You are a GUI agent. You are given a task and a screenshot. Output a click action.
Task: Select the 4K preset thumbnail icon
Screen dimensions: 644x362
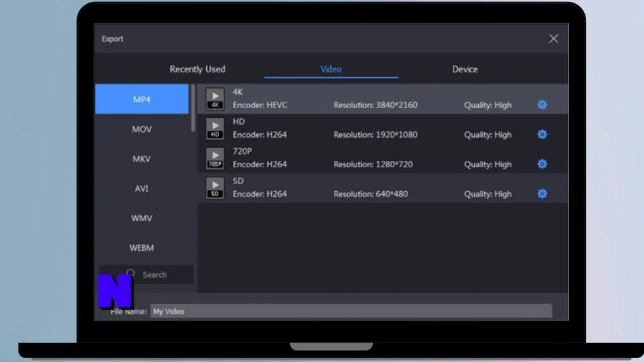point(215,99)
